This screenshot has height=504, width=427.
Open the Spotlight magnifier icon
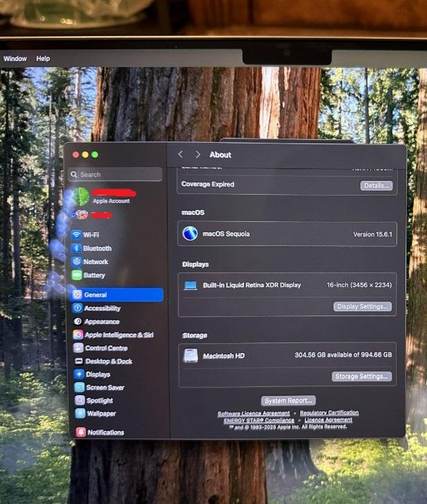click(x=80, y=400)
